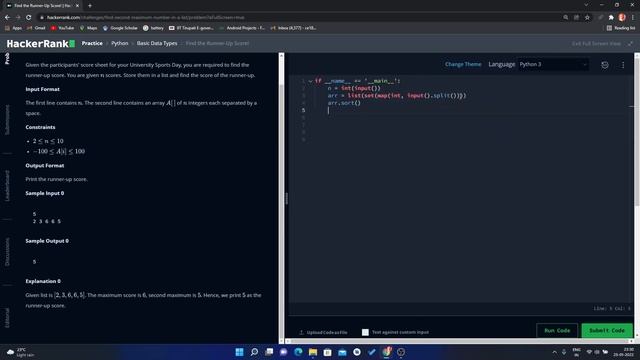Open the Chrome extensions puzzle icon
This screenshot has height=360, width=640.
tap(611, 18)
